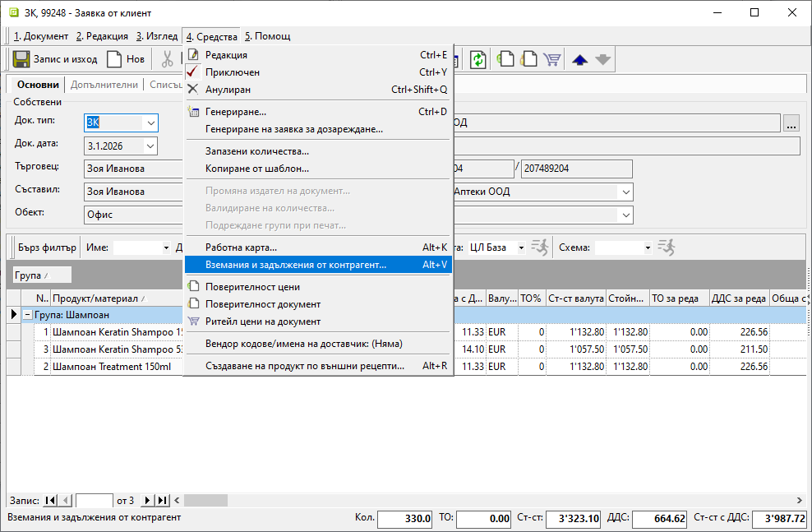Screen dimensions: 812x532
Task: Click the green refresh icon in toolbar
Action: 478,59
